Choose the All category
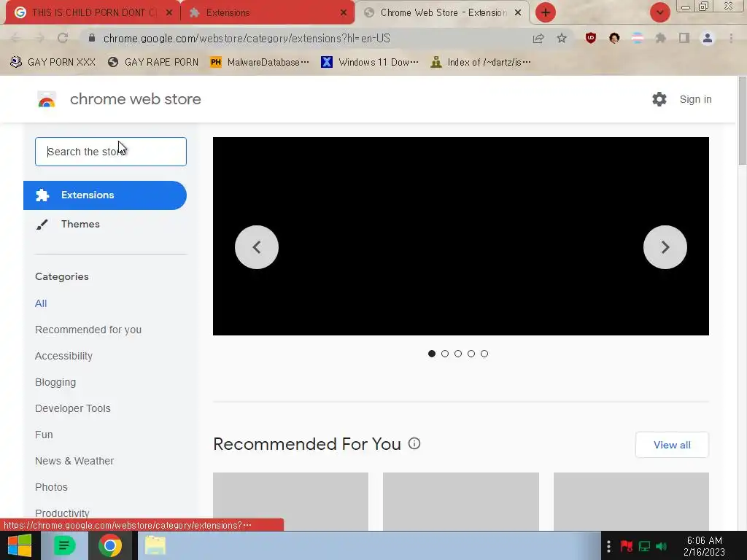The width and height of the screenshot is (747, 560). (x=41, y=303)
